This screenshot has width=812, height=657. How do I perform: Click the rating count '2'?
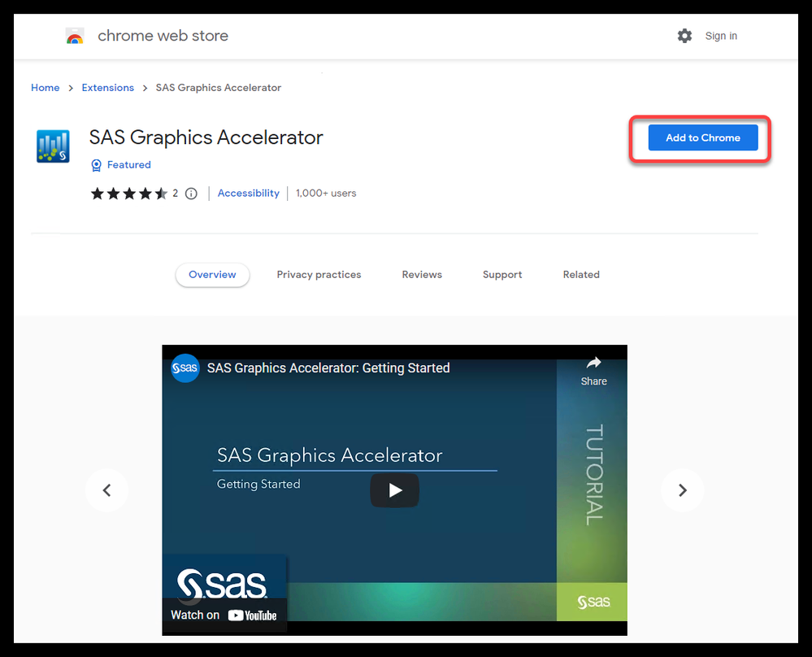(x=175, y=194)
